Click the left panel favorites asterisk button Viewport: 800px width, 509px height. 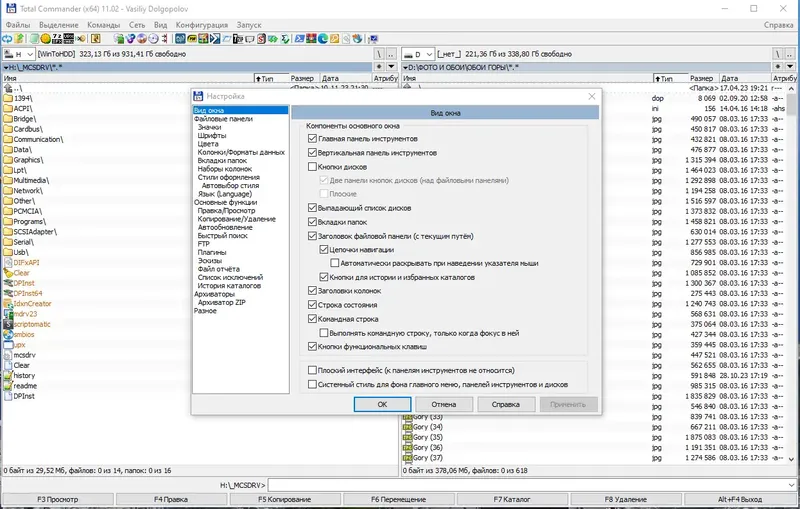(379, 67)
